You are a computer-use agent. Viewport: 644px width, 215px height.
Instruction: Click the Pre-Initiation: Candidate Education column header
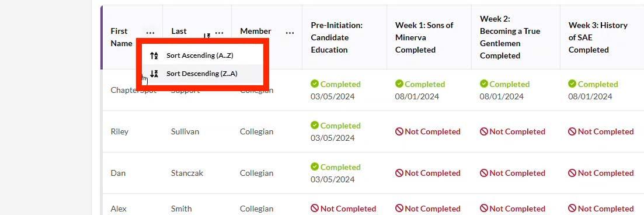pyautogui.click(x=337, y=37)
